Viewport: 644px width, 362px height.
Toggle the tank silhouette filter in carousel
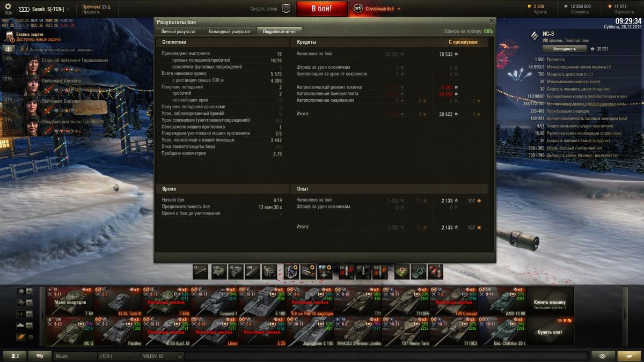[21, 325]
